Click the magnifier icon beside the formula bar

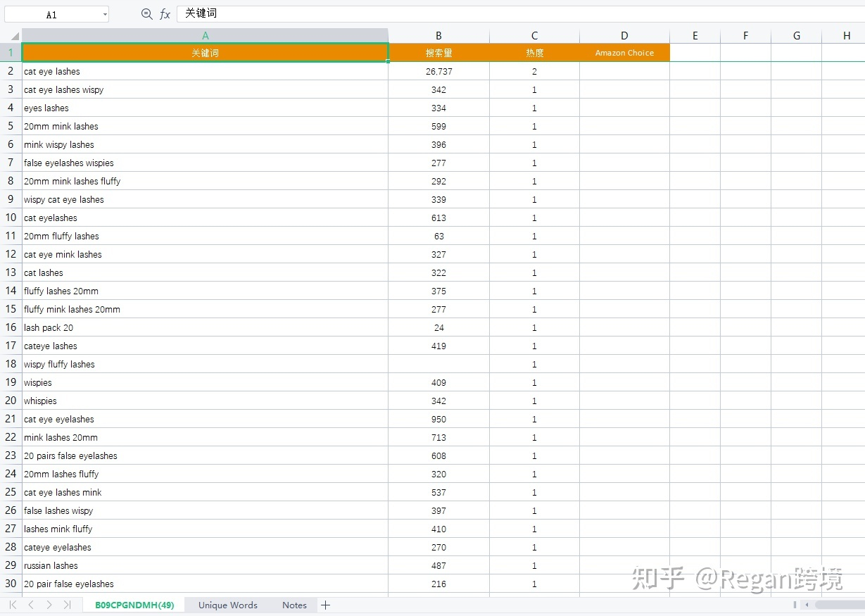tap(145, 13)
